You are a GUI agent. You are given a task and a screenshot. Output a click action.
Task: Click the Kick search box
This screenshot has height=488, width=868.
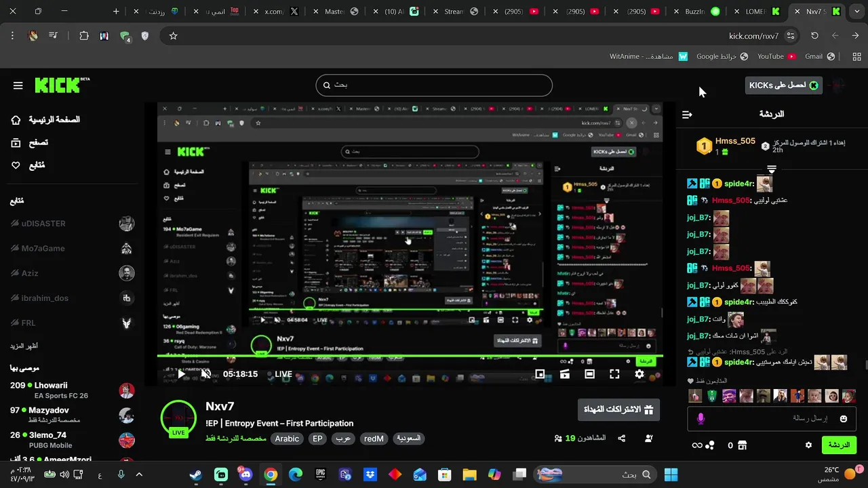[x=434, y=85]
